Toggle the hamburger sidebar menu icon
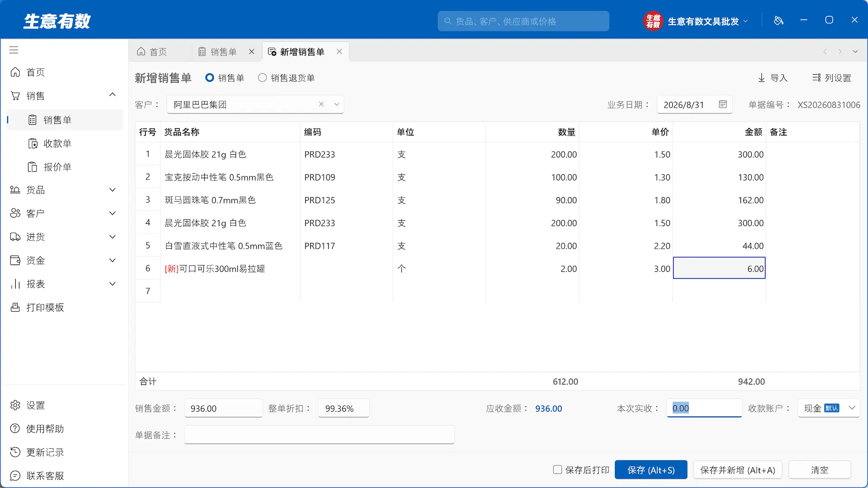The width and height of the screenshot is (868, 488). (x=14, y=50)
